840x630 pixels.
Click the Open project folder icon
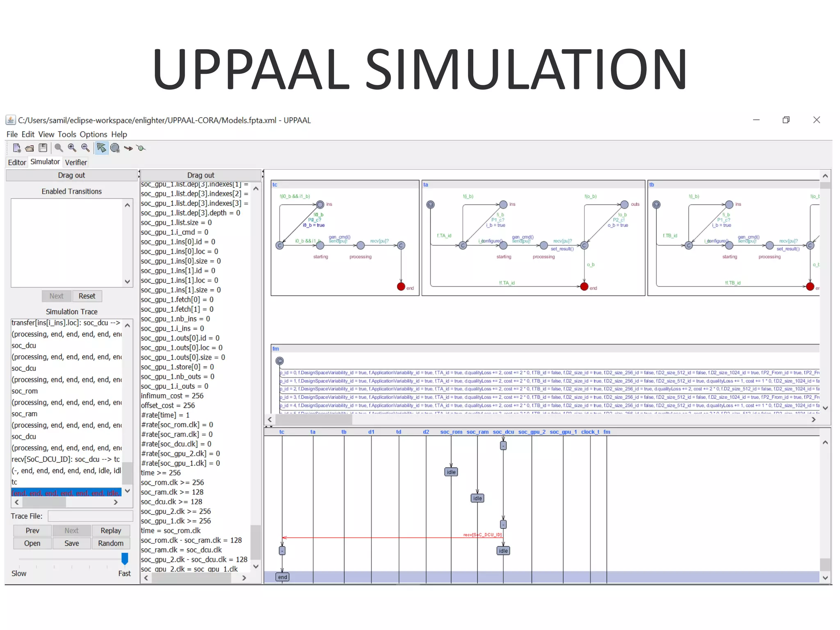click(30, 148)
